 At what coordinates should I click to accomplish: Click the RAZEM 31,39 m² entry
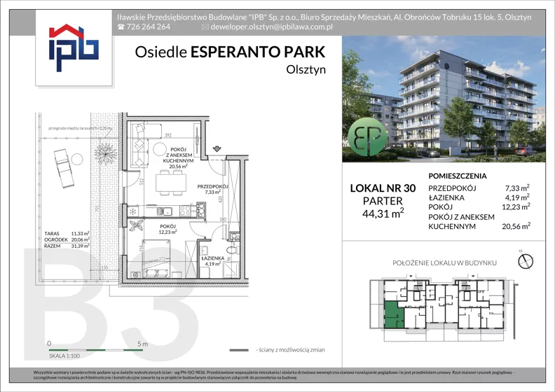(x=67, y=246)
